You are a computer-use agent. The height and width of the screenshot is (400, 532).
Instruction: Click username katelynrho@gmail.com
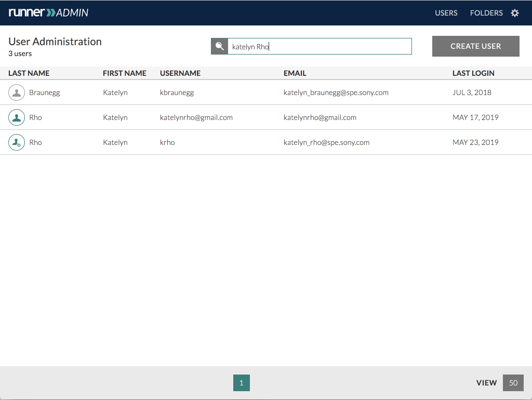click(x=196, y=117)
